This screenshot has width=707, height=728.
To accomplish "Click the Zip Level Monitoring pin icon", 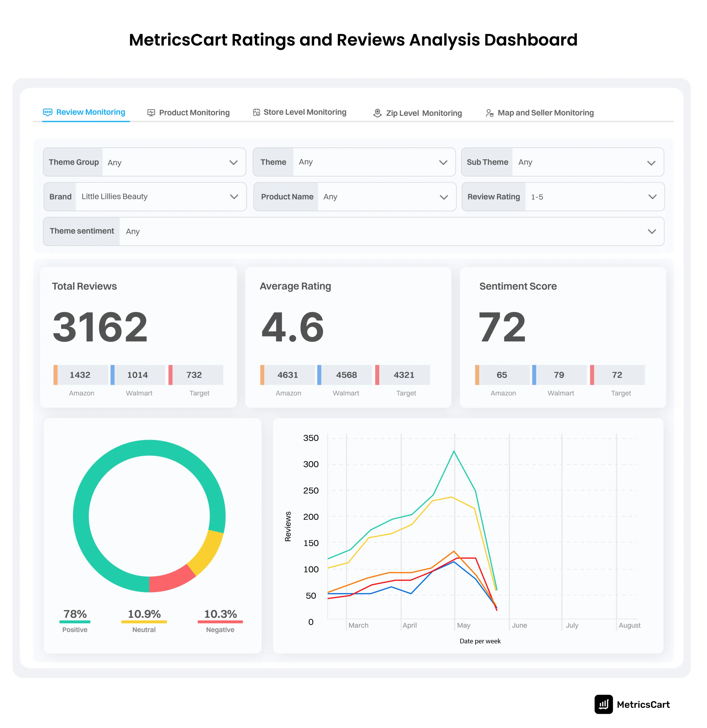I will point(378,113).
